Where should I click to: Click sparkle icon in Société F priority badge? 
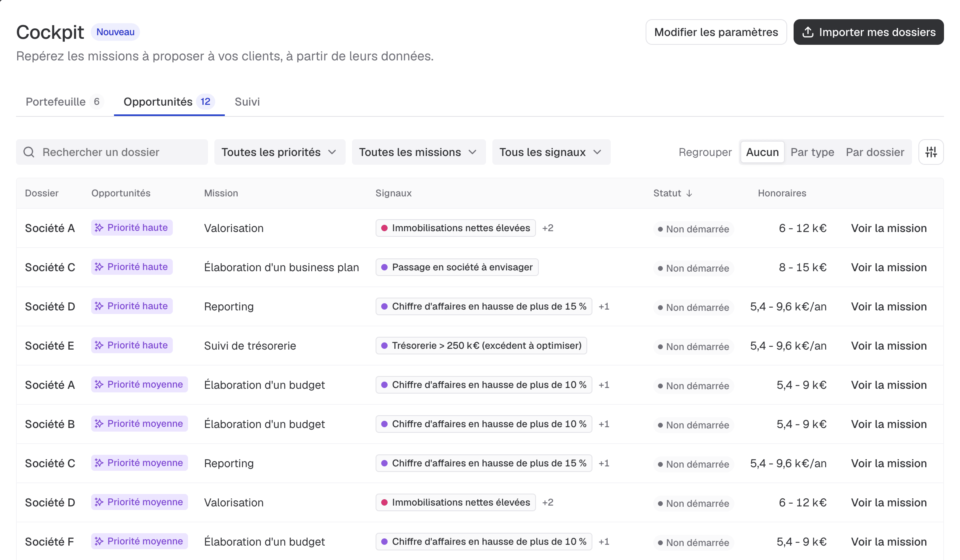tap(99, 541)
